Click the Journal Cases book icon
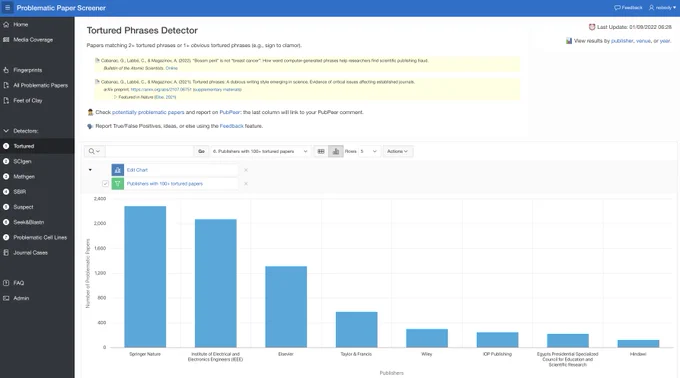Viewport: 680px width, 378px height. coord(6,253)
